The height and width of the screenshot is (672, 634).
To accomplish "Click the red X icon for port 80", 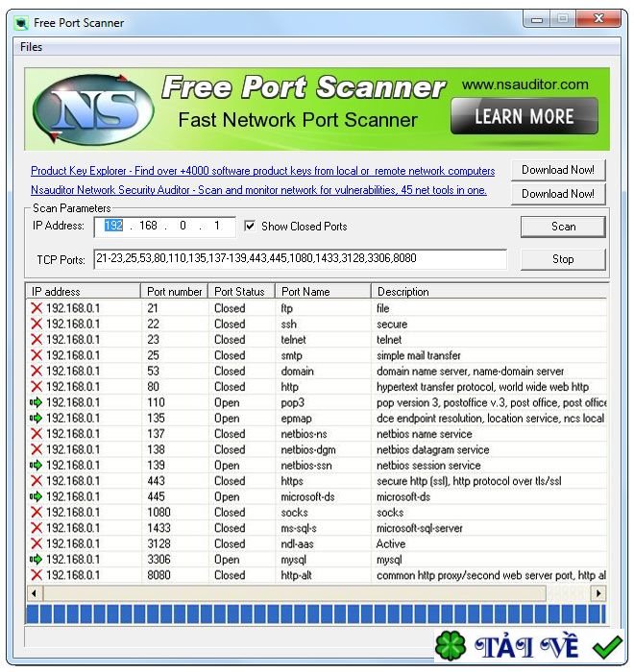I will pos(37,387).
